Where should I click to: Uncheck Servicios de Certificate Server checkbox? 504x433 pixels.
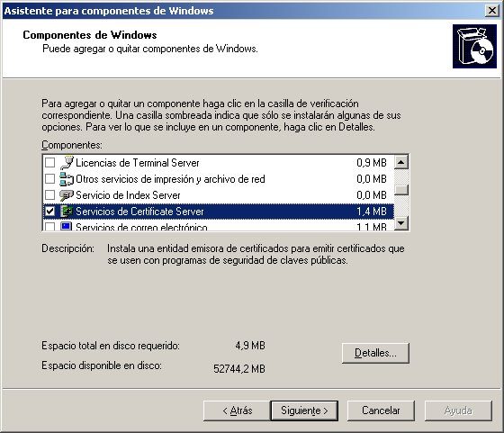(x=49, y=212)
